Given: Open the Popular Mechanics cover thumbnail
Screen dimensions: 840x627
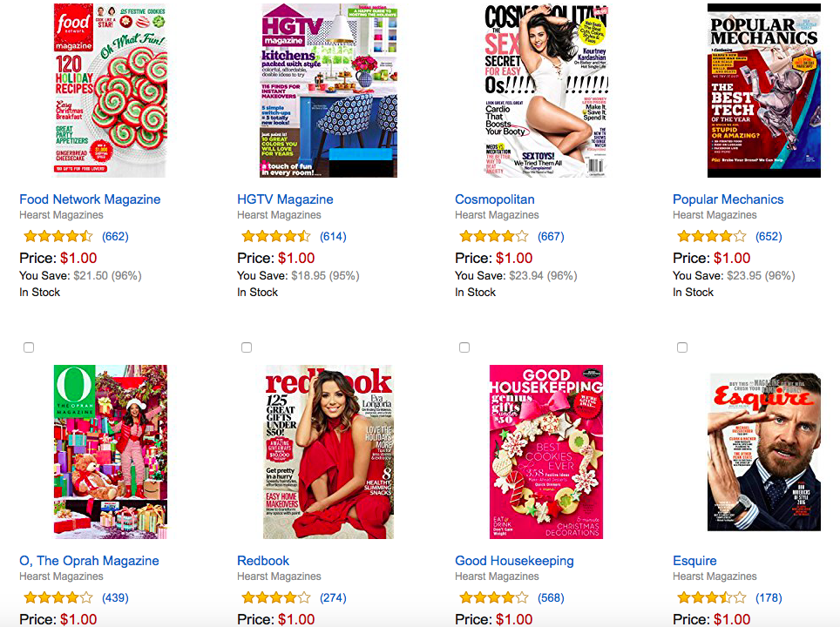Looking at the screenshot, I should click(x=764, y=91).
